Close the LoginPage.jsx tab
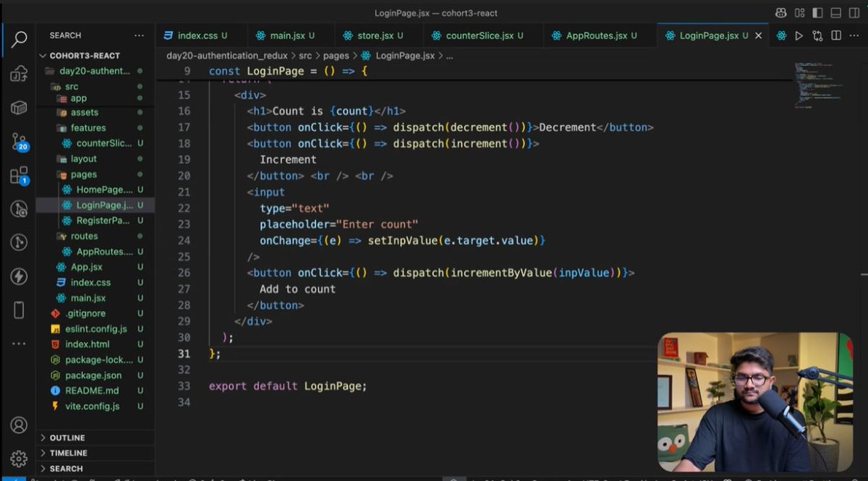868x481 pixels. point(758,35)
